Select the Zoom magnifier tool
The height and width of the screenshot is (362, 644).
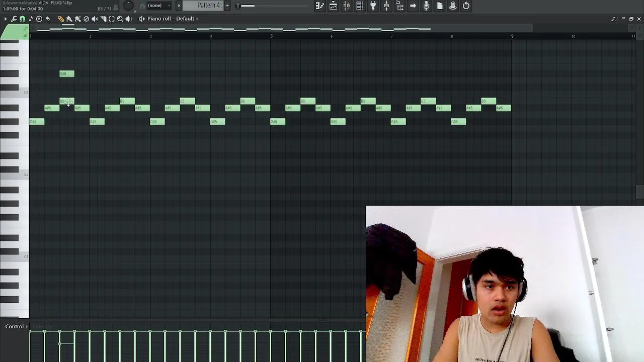(120, 19)
